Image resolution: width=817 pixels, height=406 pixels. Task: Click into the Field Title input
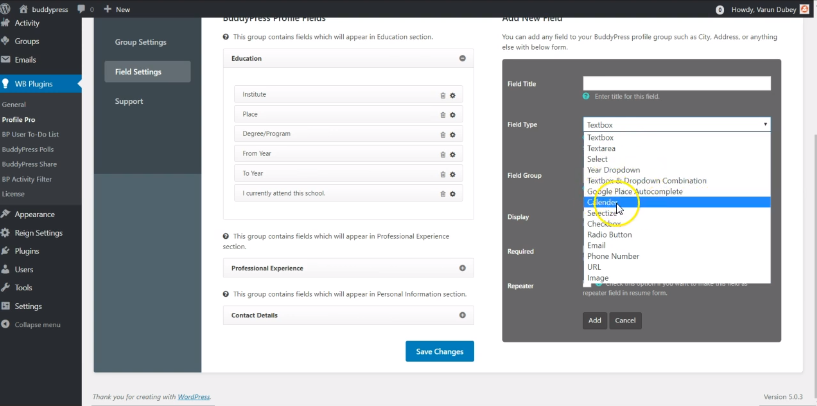pos(677,83)
